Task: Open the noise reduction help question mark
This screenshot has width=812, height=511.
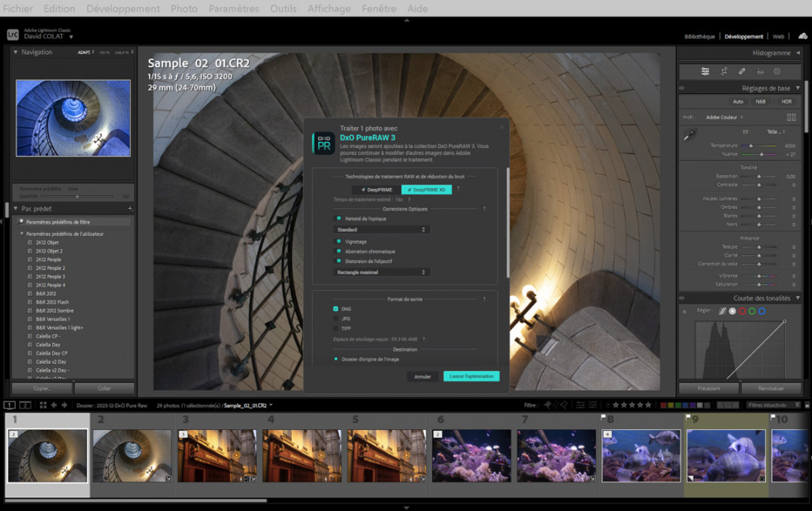Action: pos(459,189)
